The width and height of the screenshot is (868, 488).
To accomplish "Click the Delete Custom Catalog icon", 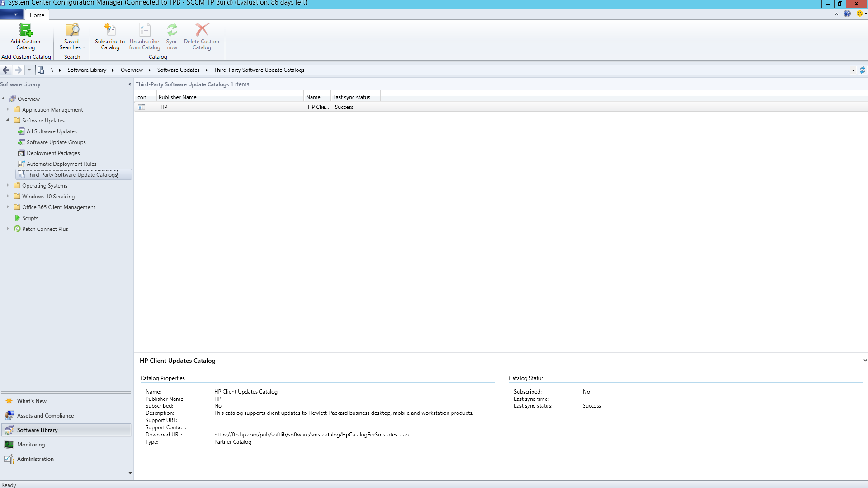I will 202,30.
